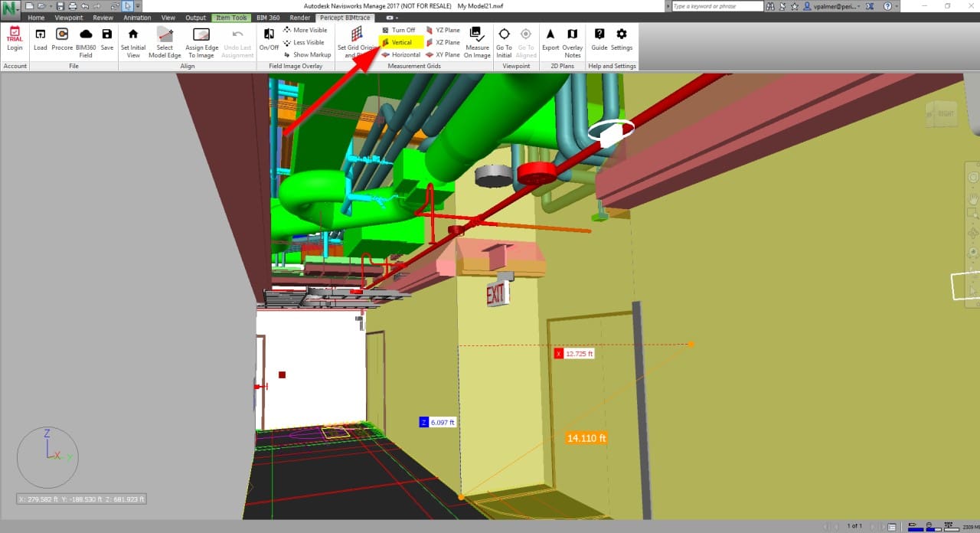This screenshot has height=533, width=980.
Task: Enable the Horizontal measurement grid
Action: [x=400, y=55]
